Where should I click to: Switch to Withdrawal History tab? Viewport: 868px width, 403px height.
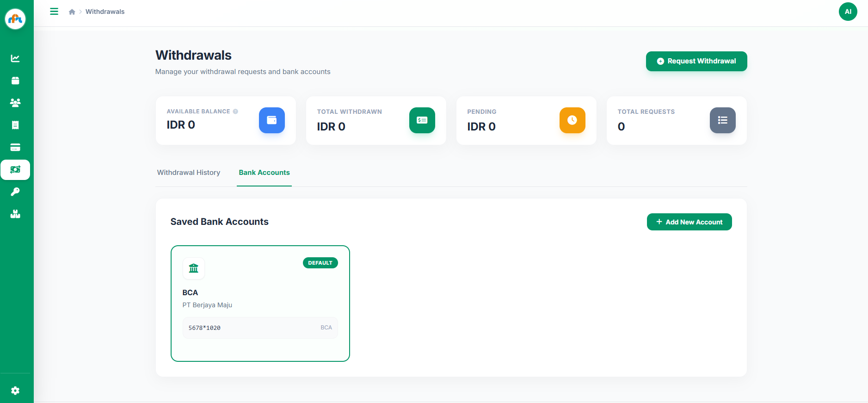pyautogui.click(x=189, y=173)
